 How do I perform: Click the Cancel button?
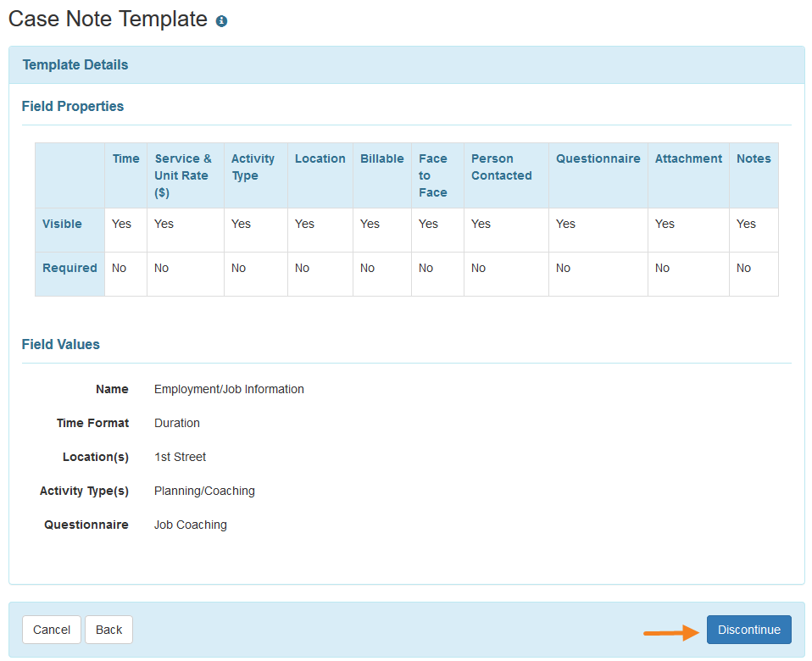pyautogui.click(x=51, y=630)
